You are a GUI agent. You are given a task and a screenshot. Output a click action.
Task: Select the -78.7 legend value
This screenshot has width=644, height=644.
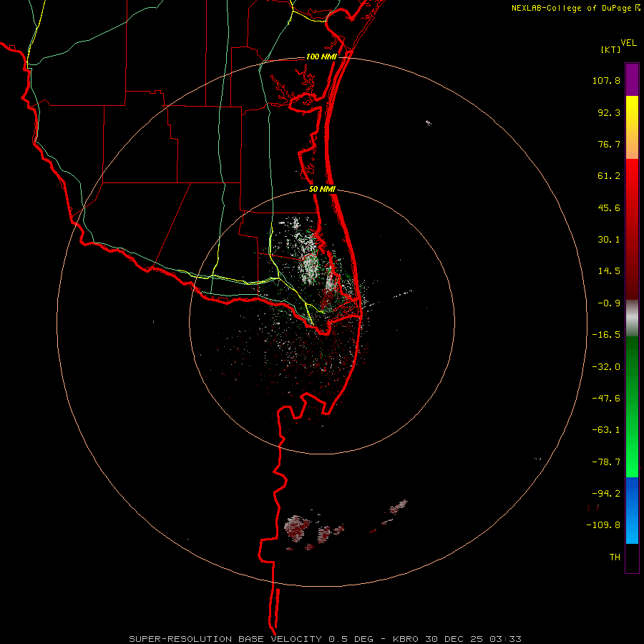pos(606,462)
